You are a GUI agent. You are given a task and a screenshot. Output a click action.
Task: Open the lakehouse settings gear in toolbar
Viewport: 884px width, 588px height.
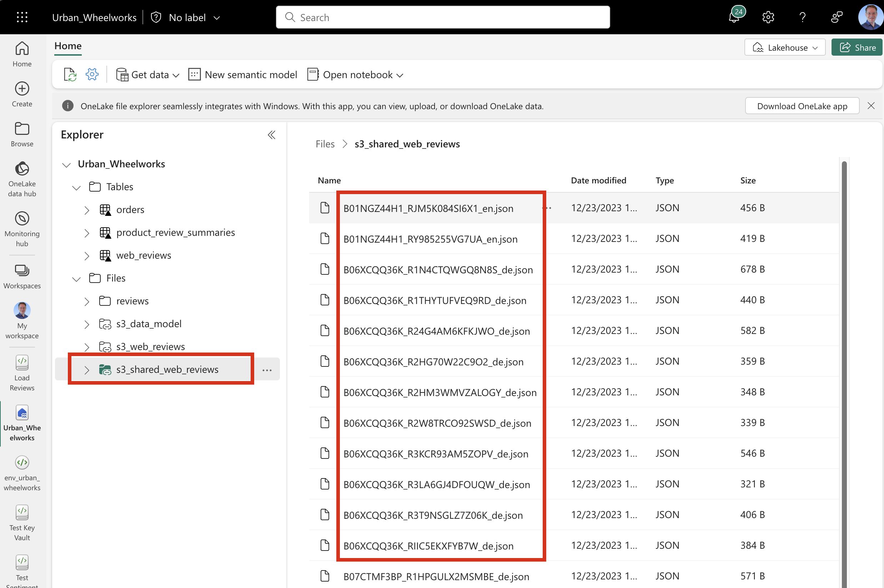pos(92,75)
